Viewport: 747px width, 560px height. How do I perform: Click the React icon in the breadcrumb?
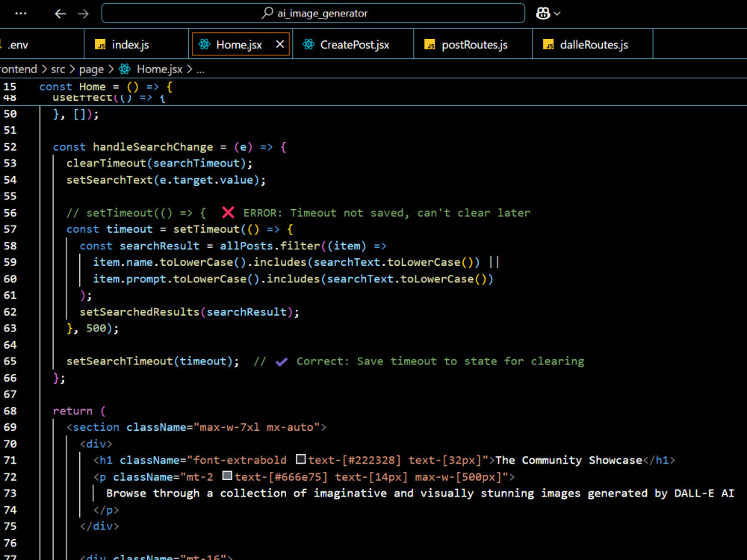click(125, 69)
